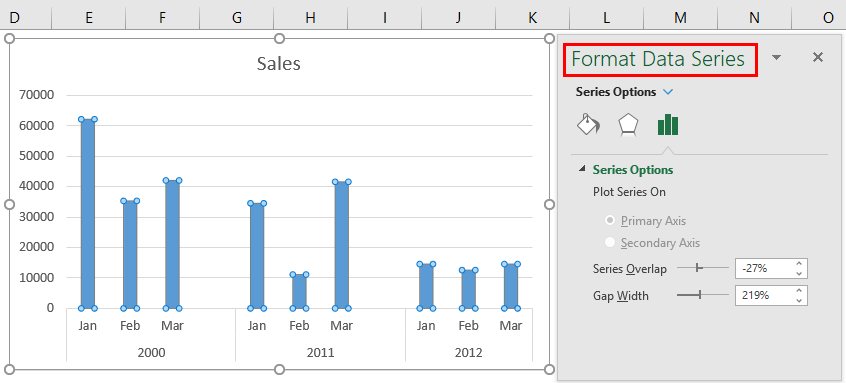This screenshot has height=383, width=846.
Task: Select column header D
Action: pos(15,18)
